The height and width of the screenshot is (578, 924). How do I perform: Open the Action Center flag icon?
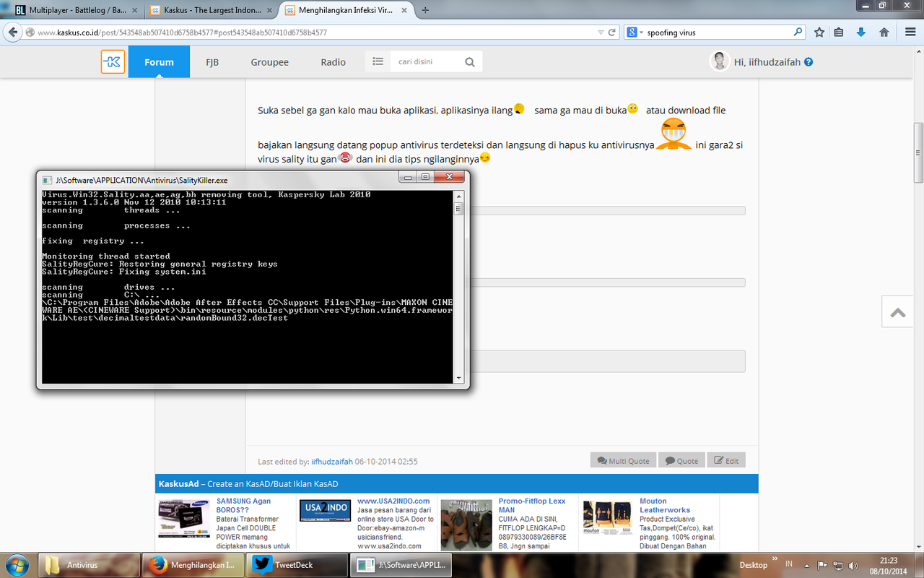click(x=821, y=565)
